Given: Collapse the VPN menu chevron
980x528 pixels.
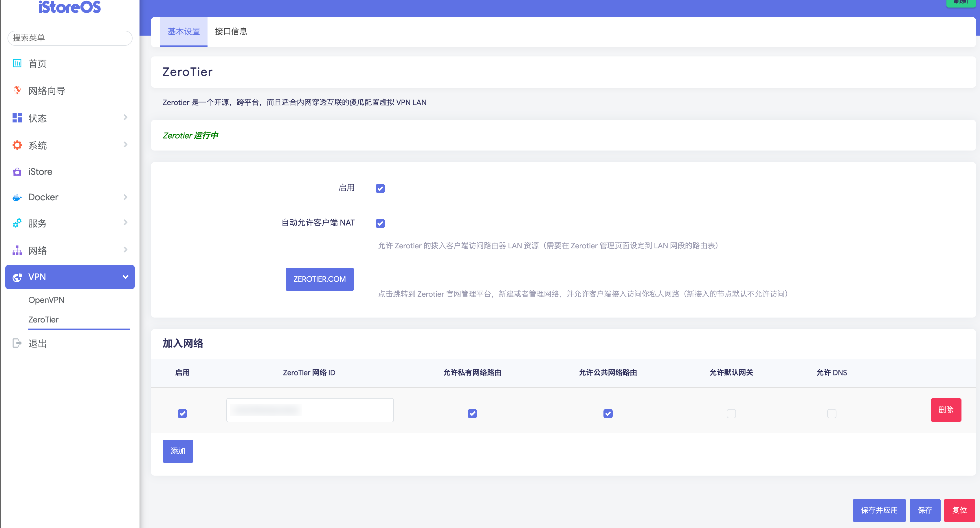Looking at the screenshot, I should click(x=126, y=277).
